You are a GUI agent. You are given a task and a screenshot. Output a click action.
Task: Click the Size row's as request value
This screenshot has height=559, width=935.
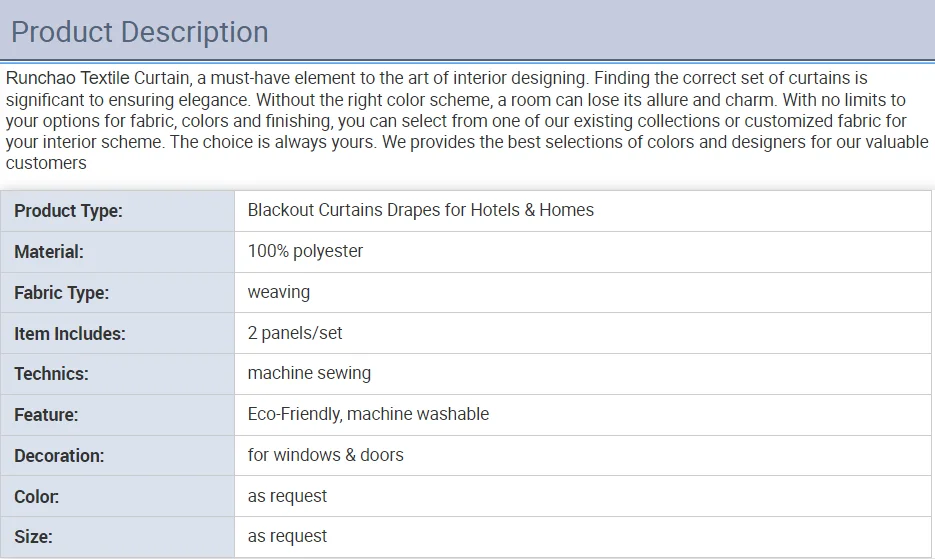(x=287, y=536)
